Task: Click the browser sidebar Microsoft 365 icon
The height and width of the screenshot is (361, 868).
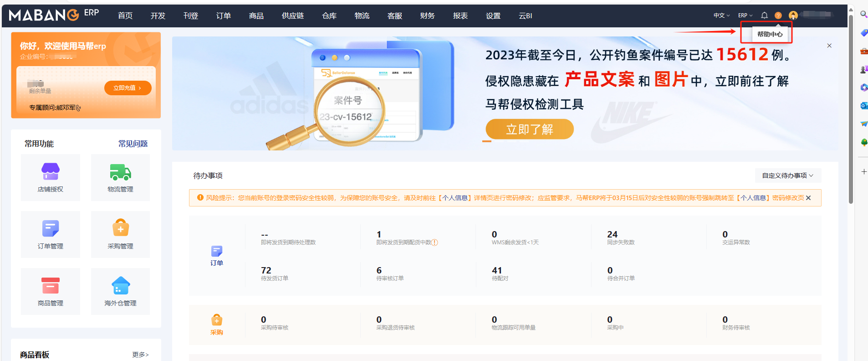Action: [863, 88]
